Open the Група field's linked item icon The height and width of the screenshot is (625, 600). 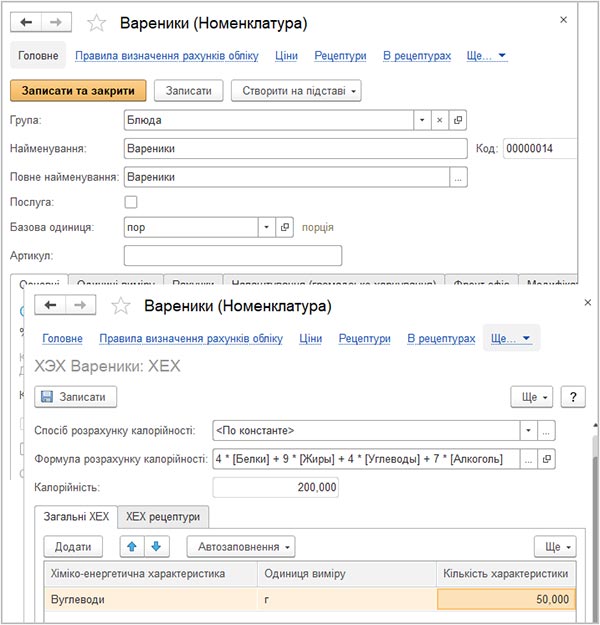pos(458,120)
